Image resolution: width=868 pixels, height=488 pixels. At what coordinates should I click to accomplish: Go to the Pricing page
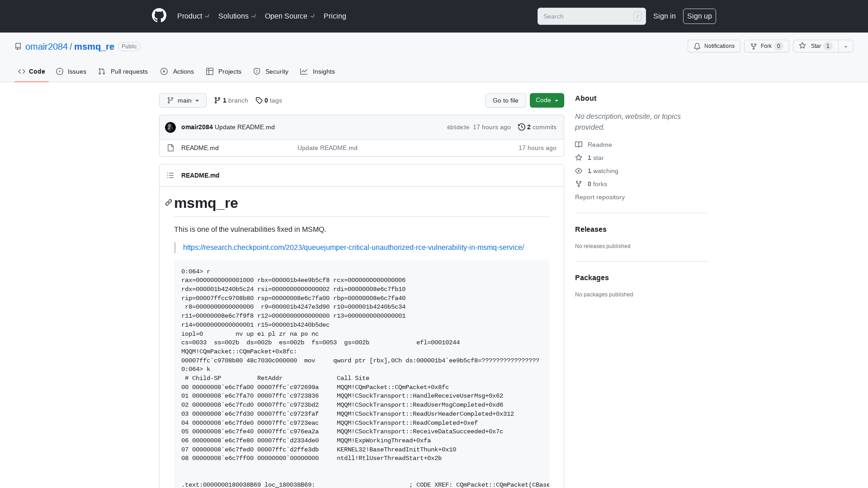point(335,16)
